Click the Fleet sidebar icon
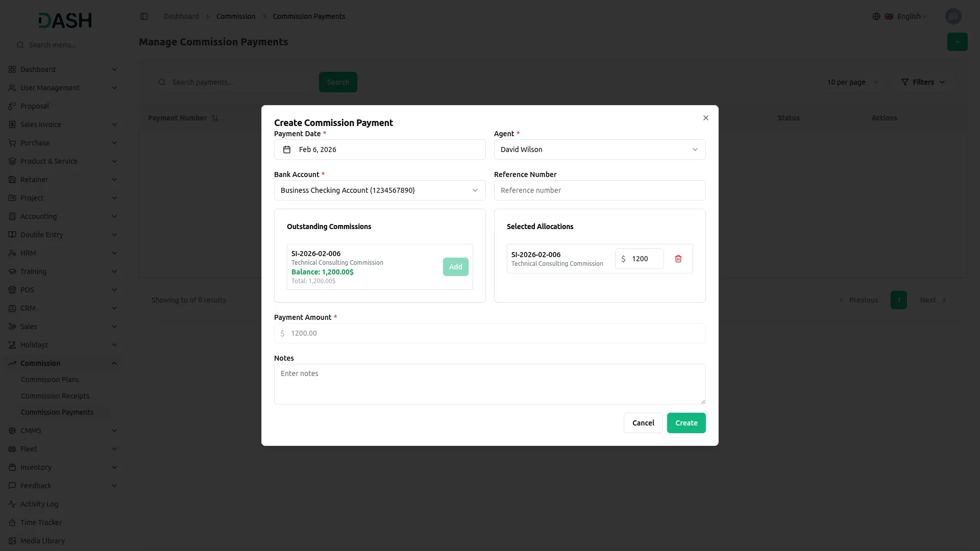Viewport: 980px width, 551px height. [x=12, y=449]
